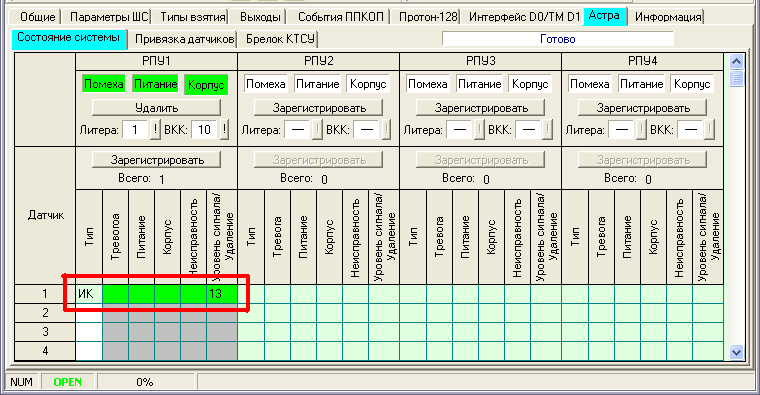Click the green Корпус indicator of РПУ1
The image size is (760, 395).
click(206, 84)
